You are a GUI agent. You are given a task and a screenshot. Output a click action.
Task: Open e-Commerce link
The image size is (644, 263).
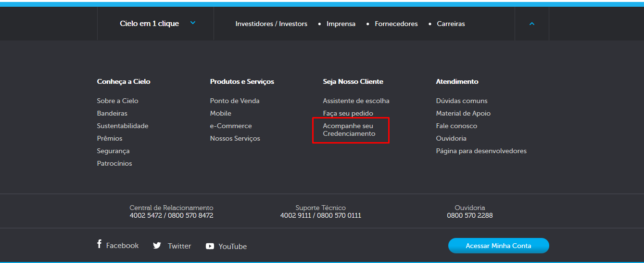[231, 126]
